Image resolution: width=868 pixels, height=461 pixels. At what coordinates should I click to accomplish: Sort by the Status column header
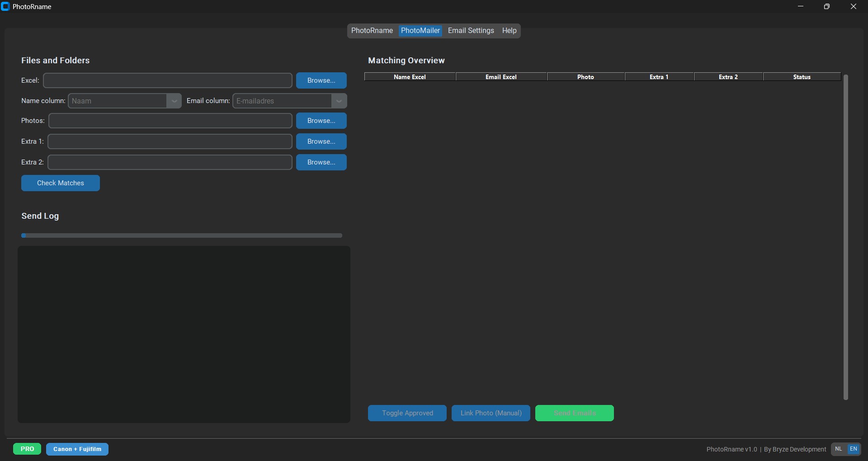[x=802, y=77]
